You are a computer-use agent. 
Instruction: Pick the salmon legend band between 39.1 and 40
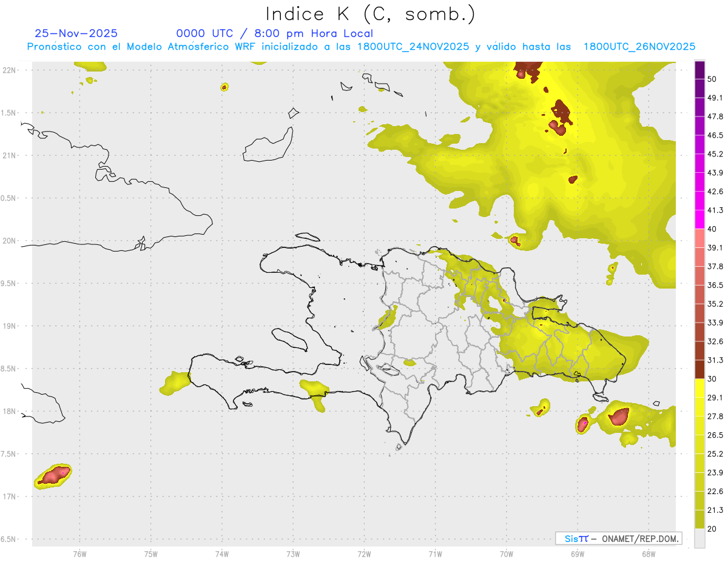pyautogui.click(x=699, y=238)
